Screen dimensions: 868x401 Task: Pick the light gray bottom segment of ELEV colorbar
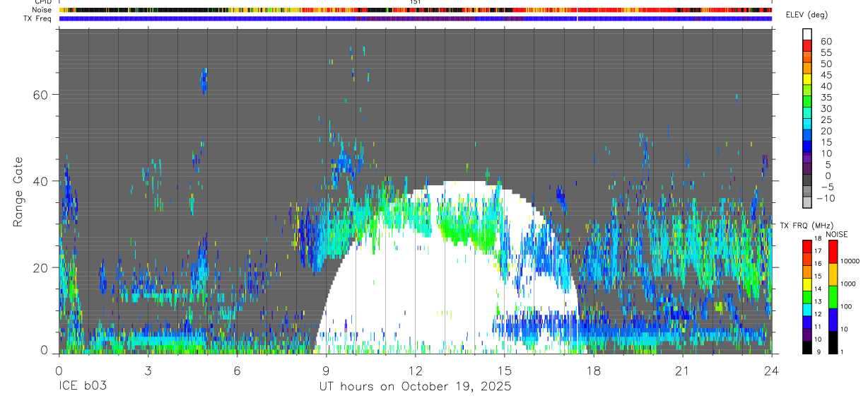(x=807, y=202)
